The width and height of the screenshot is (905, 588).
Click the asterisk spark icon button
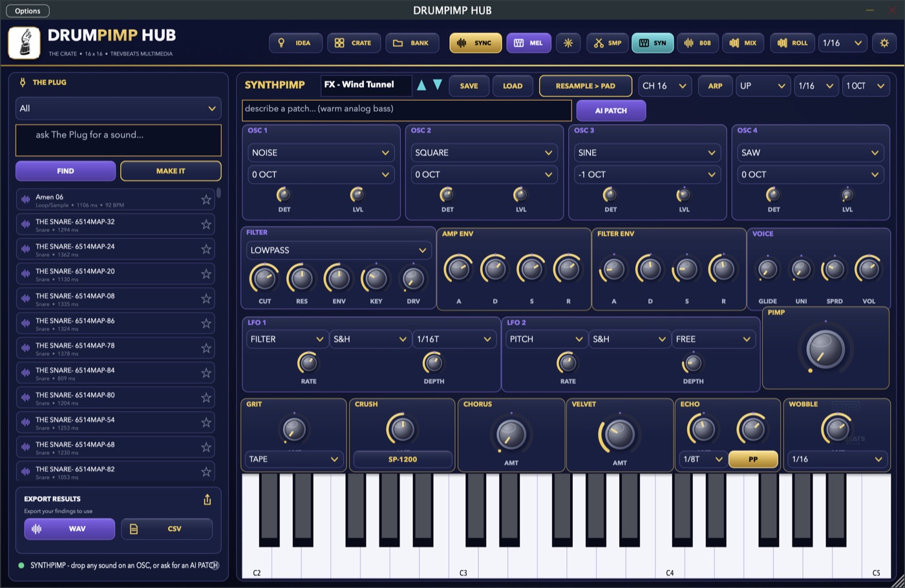point(568,43)
